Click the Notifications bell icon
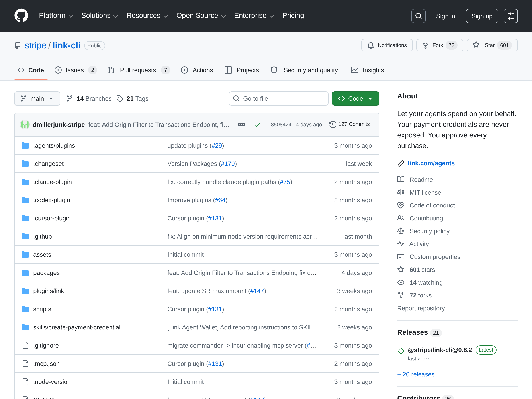The image size is (532, 399). point(371,45)
